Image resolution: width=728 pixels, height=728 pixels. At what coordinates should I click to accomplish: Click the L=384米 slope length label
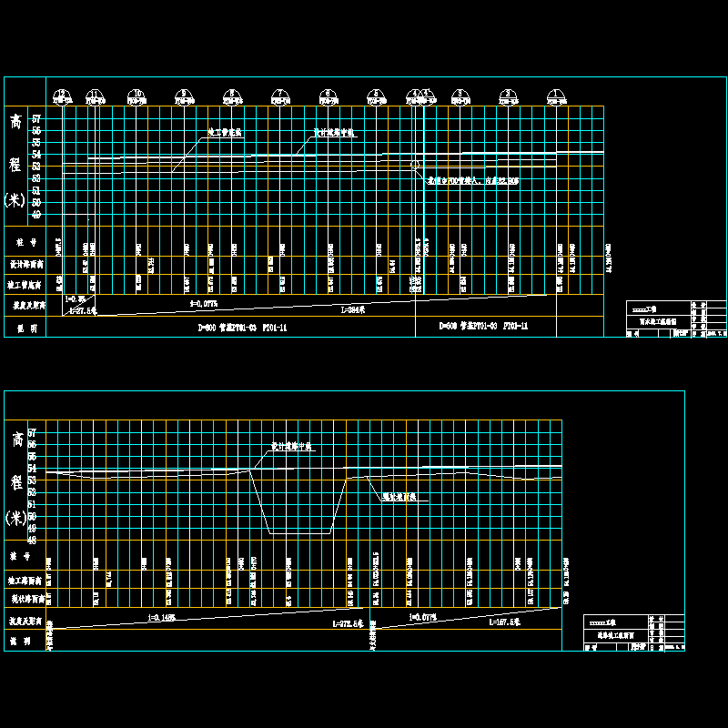point(353,310)
